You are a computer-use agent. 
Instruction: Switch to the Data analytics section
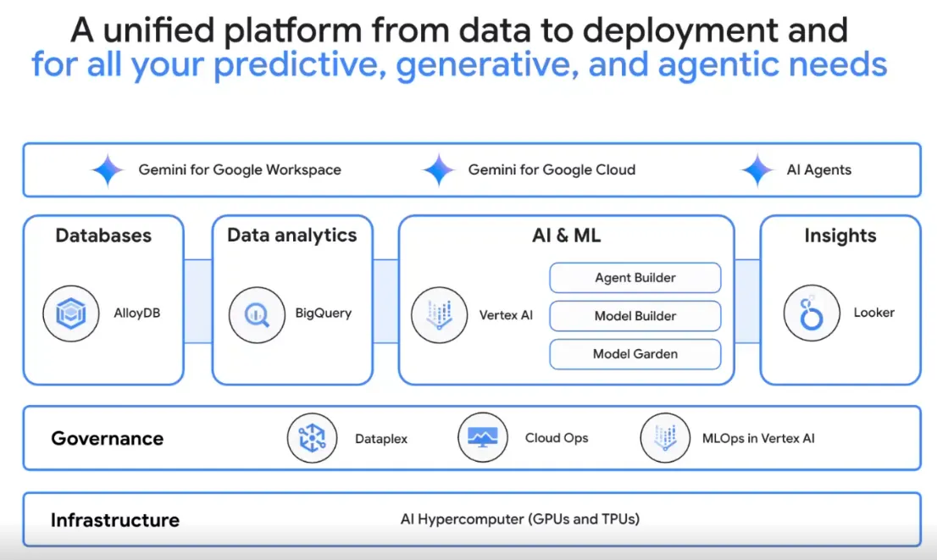pos(291,236)
